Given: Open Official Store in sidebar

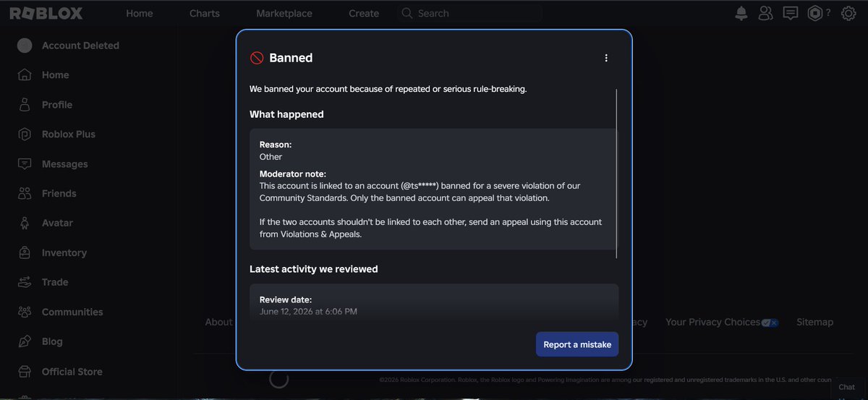Looking at the screenshot, I should pyautogui.click(x=72, y=372).
